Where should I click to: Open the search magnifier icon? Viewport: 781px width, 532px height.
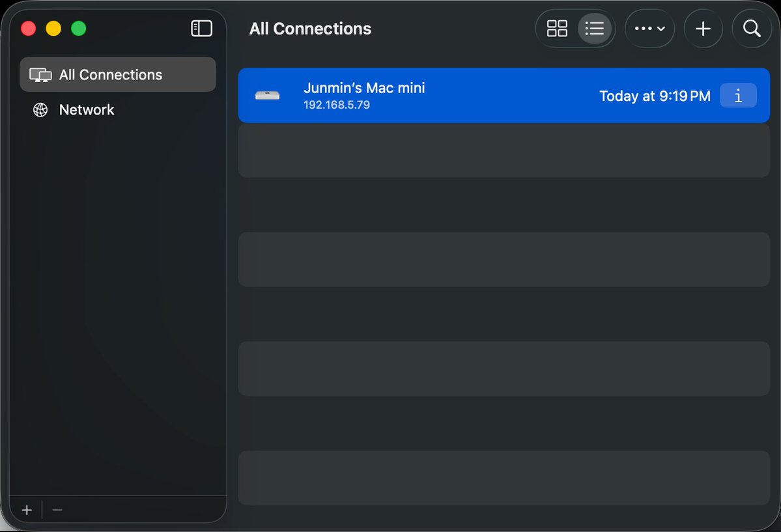[x=752, y=29]
